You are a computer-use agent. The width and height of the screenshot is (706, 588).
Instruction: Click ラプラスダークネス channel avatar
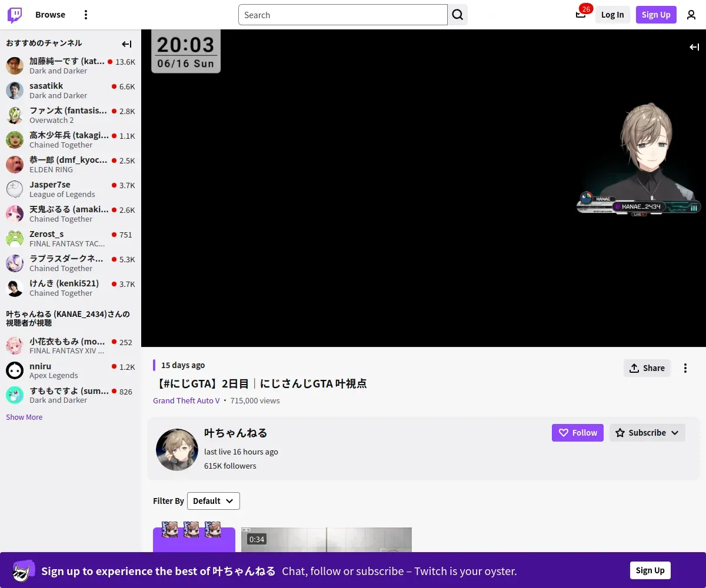pos(15,263)
